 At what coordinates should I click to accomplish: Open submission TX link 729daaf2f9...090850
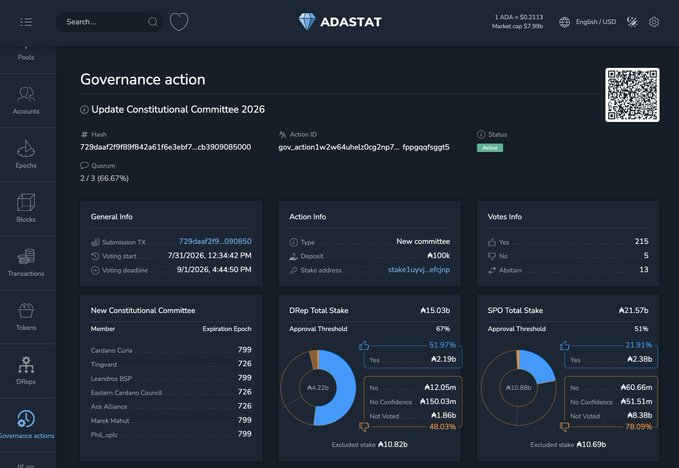click(215, 241)
